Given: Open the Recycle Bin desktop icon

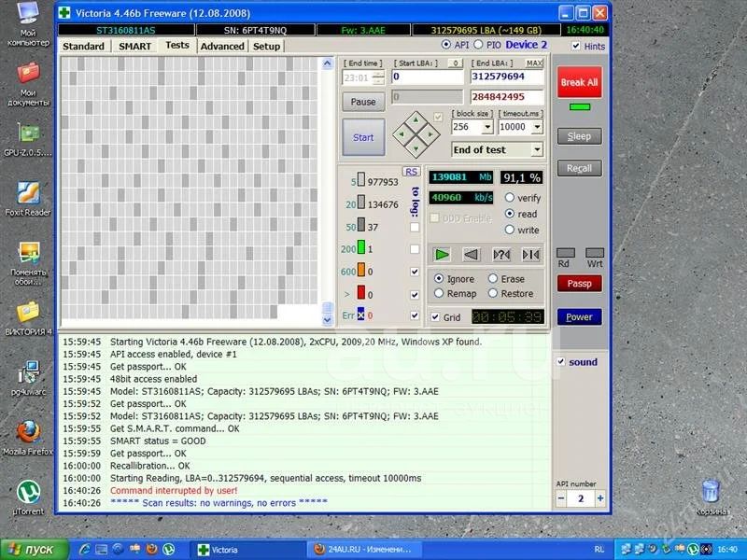Looking at the screenshot, I should point(711,498).
